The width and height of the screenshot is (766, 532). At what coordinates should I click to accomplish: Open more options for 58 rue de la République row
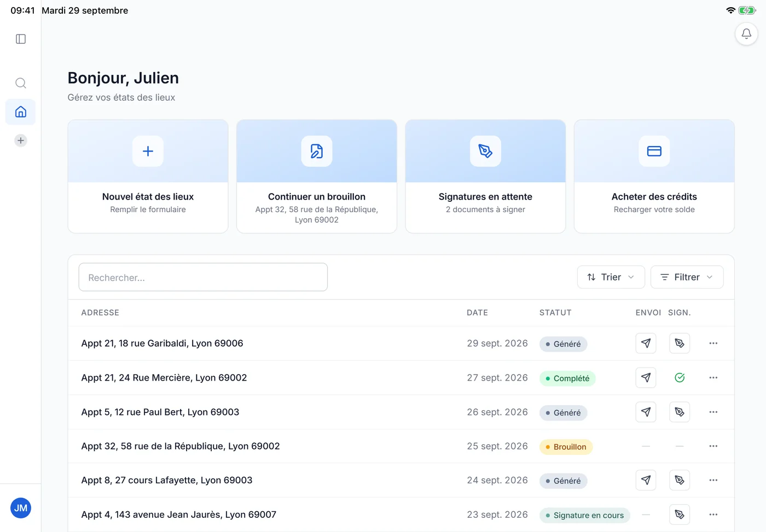pyautogui.click(x=713, y=446)
